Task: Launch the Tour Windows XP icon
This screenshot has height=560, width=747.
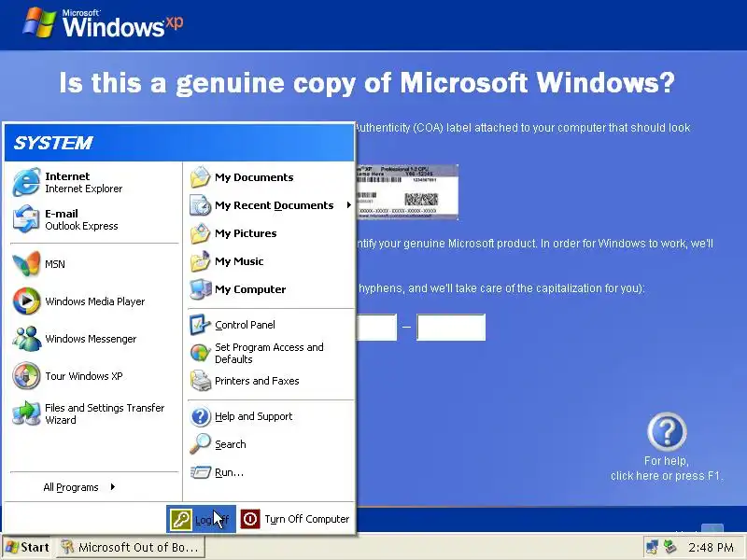Action: (26, 376)
